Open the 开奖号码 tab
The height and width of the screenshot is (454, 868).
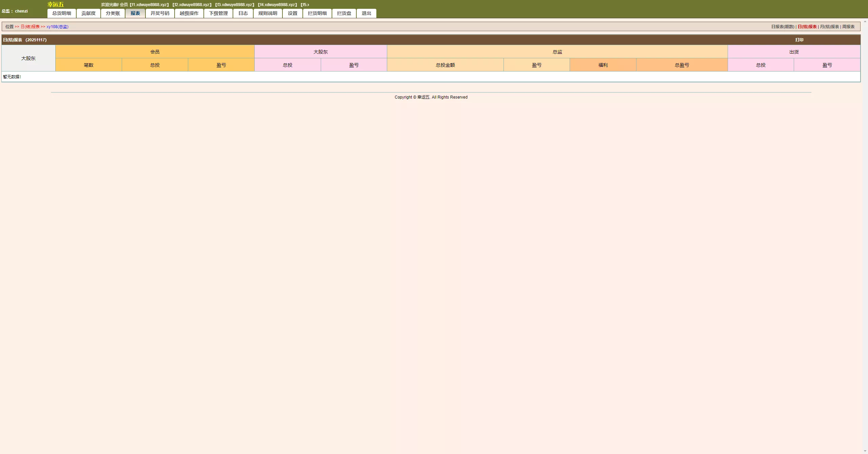(160, 13)
